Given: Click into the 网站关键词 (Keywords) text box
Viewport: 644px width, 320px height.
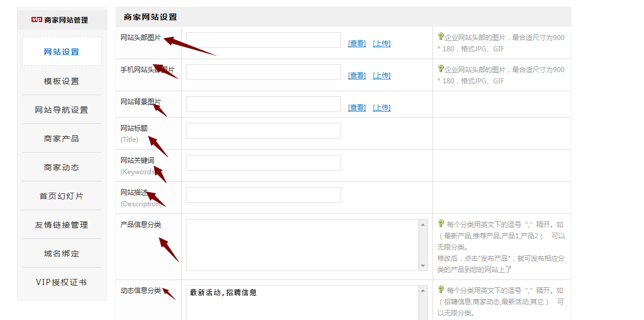Looking at the screenshot, I should (x=263, y=163).
